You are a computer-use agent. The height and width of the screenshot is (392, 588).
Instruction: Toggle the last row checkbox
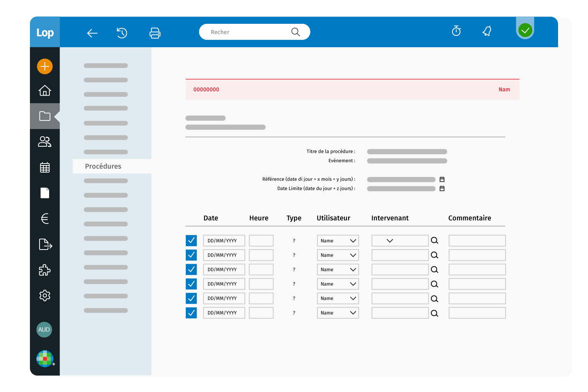pyautogui.click(x=191, y=313)
